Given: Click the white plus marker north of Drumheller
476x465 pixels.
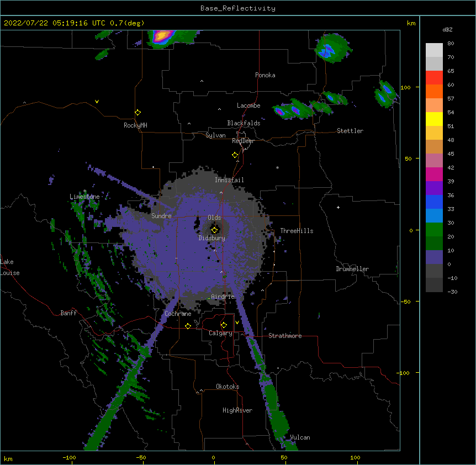Looking at the screenshot, I should tap(338, 207).
